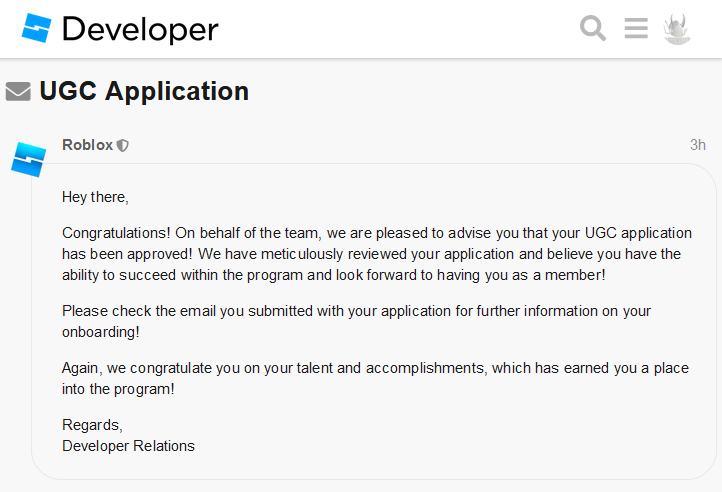Viewport: 722px width, 492px height.
Task: Click the 'Hey there,' greeting line
Action: [95, 197]
